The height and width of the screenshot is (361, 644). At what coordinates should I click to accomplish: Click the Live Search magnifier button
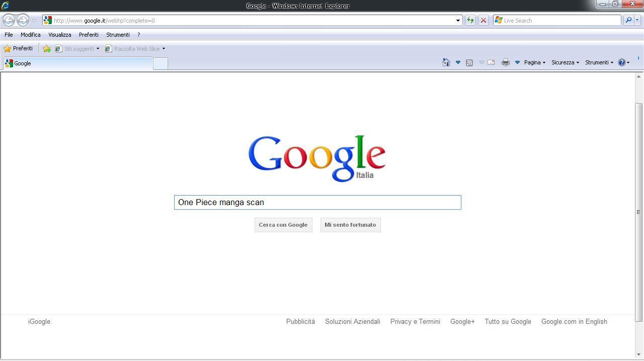pyautogui.click(x=628, y=20)
